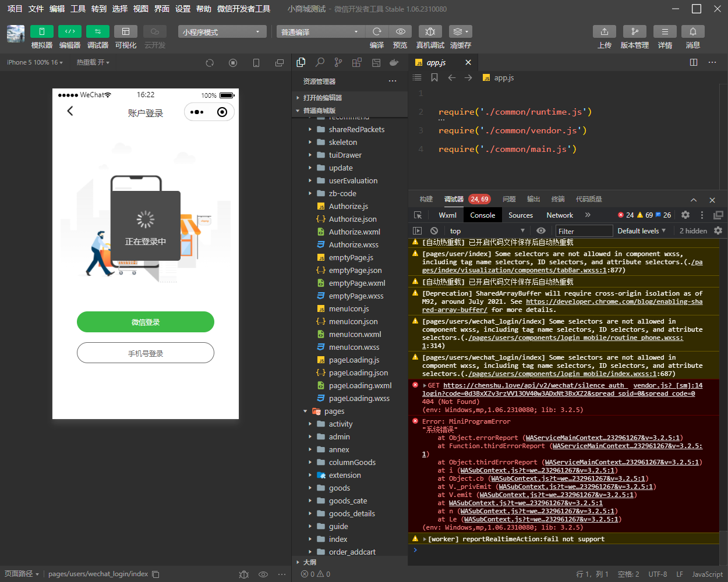Open the 微信开发者工具 menu
Screen dimensions: 728x582
click(243, 9)
